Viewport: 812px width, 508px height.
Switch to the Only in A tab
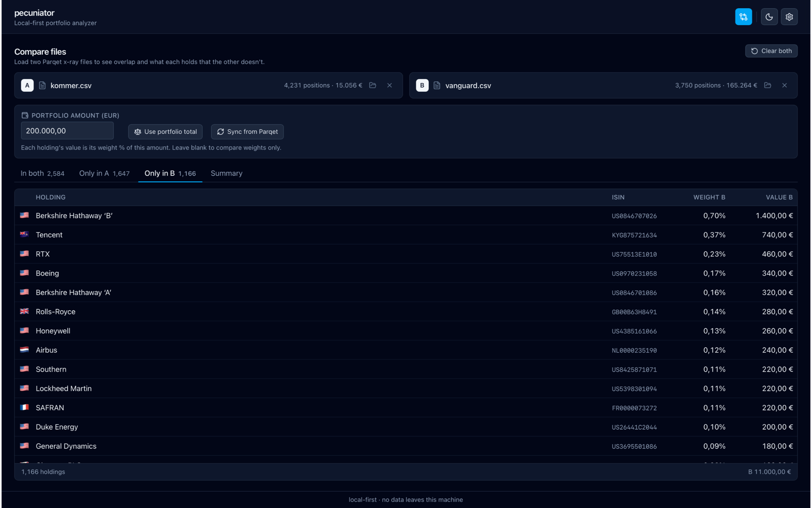pos(104,173)
